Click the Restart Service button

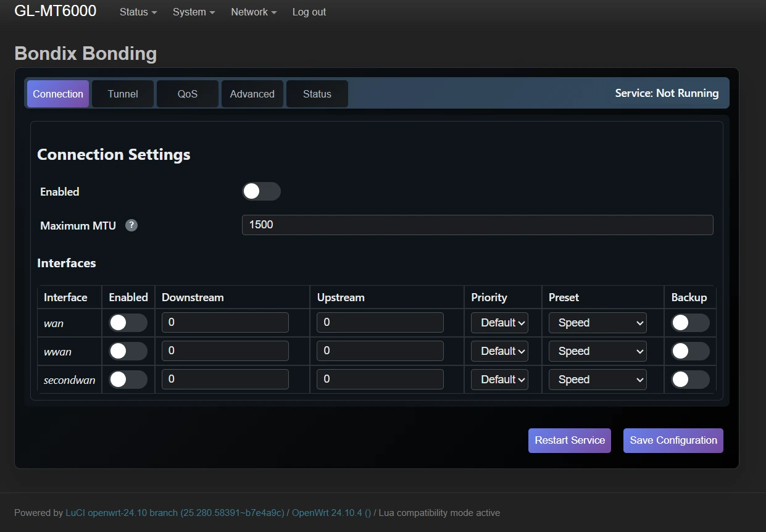(570, 441)
